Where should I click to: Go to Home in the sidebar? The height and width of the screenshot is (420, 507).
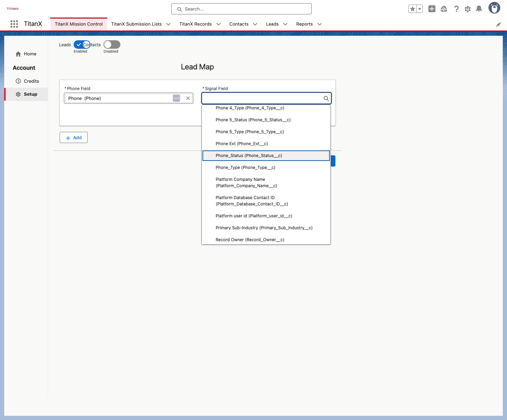coord(26,54)
